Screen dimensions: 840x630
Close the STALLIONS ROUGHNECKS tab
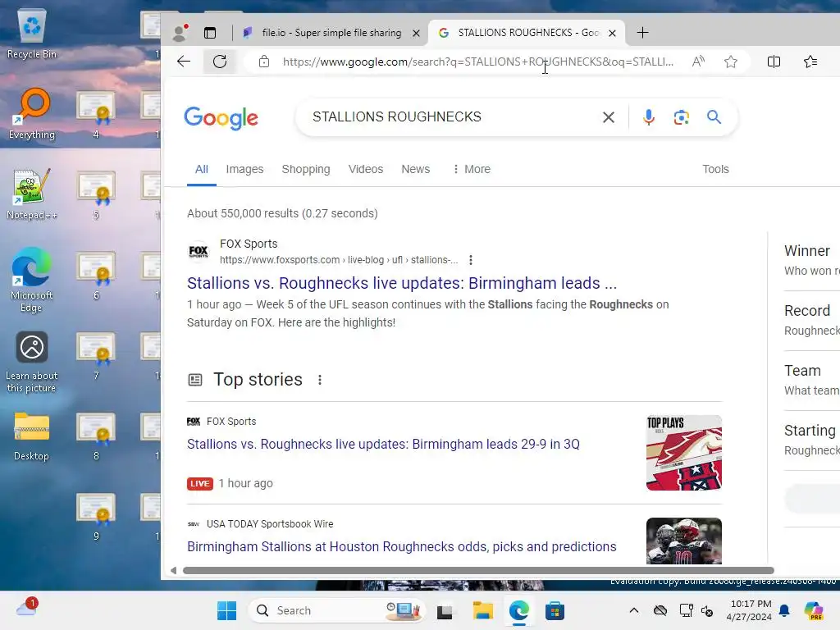[612, 33]
